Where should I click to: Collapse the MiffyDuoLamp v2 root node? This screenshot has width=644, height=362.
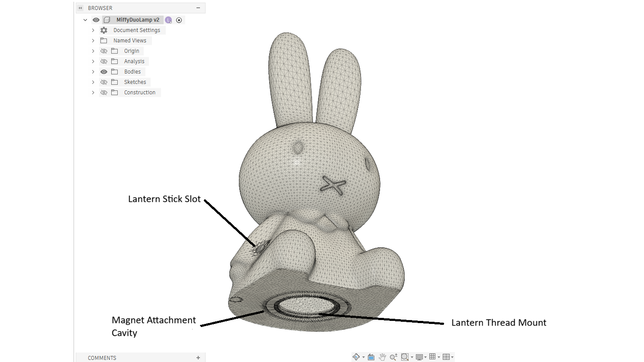85,20
